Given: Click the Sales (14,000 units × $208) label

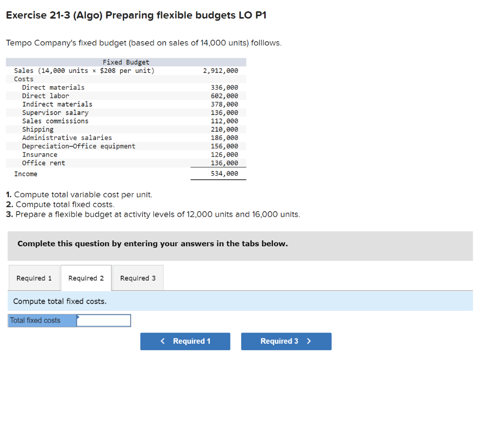Looking at the screenshot, I should point(84,71).
